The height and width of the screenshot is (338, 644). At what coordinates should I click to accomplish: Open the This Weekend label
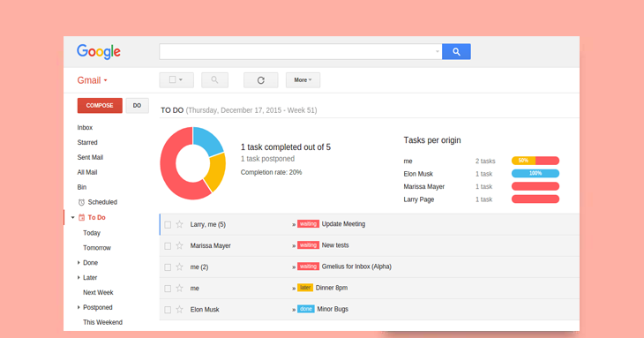[103, 322]
